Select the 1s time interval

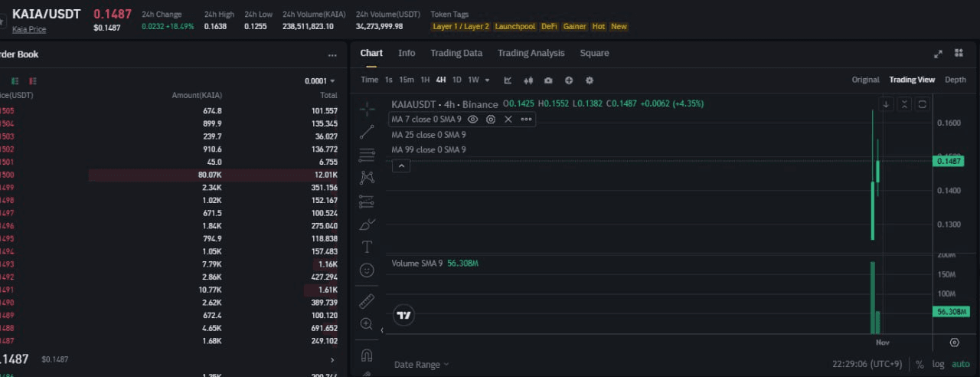388,80
